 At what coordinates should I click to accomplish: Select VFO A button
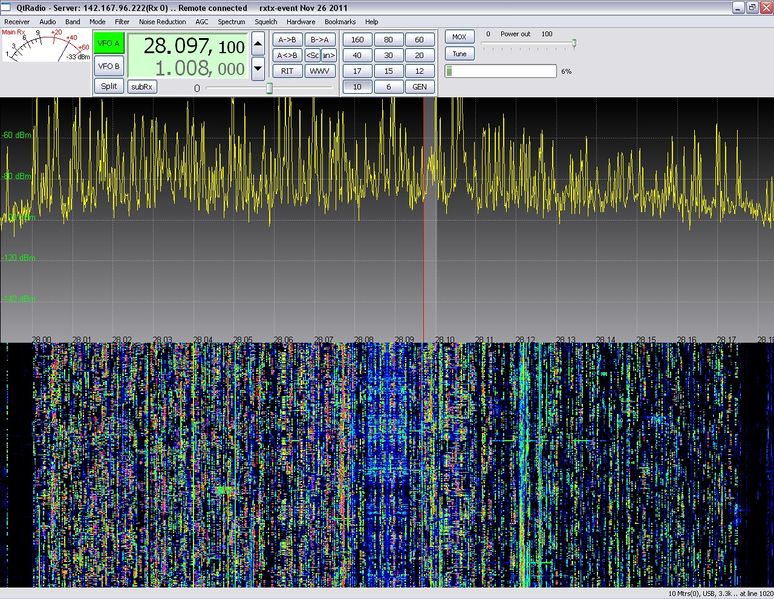tap(108, 46)
